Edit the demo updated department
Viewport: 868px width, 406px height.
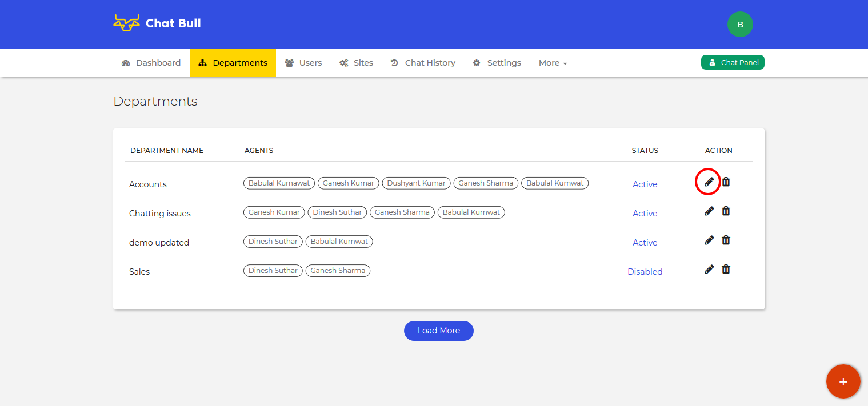[x=709, y=240]
